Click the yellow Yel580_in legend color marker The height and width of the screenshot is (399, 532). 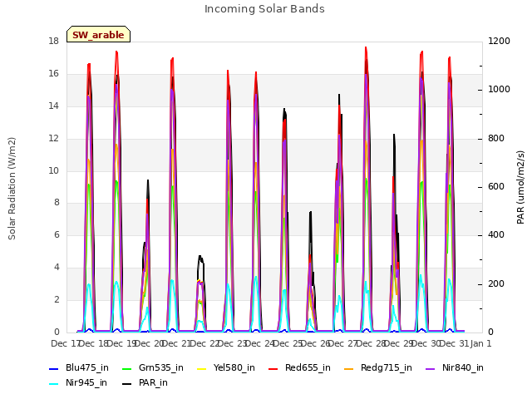point(201,369)
